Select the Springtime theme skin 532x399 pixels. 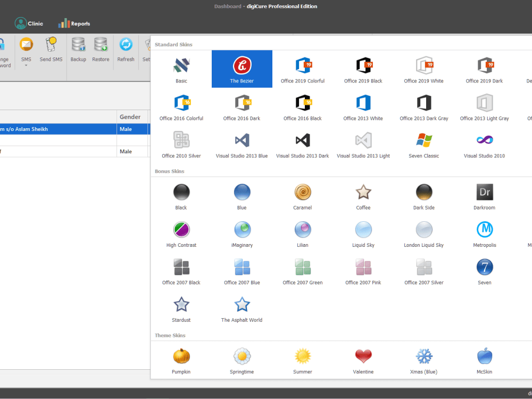(242, 360)
